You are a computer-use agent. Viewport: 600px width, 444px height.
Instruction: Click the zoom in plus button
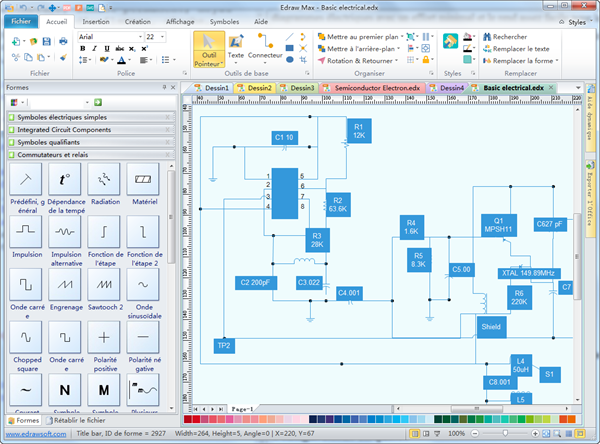click(535, 434)
